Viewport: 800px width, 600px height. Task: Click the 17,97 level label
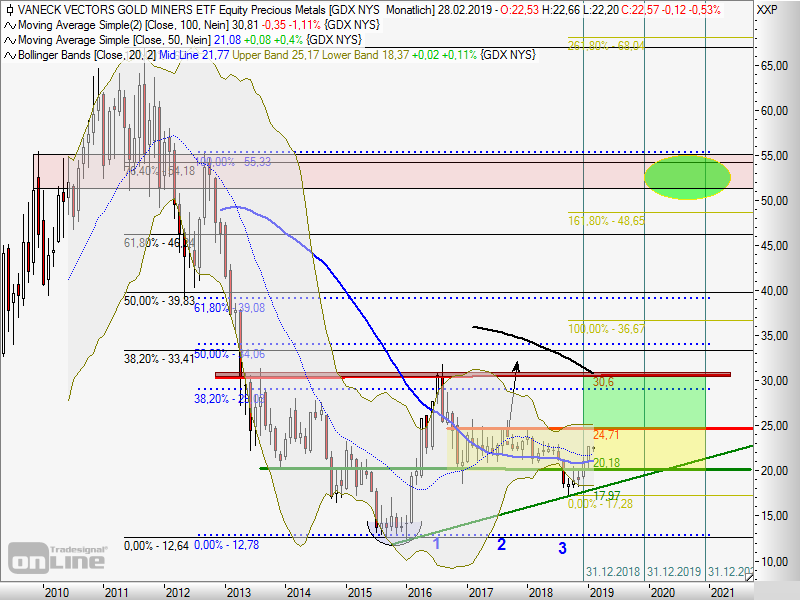pyautogui.click(x=607, y=495)
